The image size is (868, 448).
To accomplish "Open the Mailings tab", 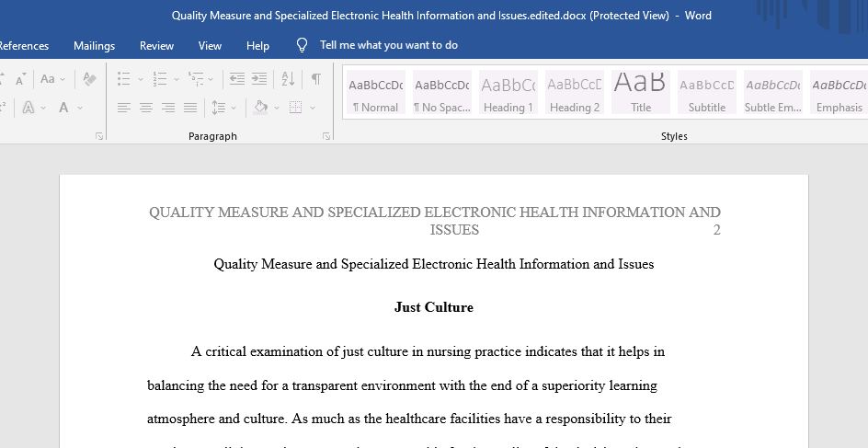I will [x=94, y=46].
